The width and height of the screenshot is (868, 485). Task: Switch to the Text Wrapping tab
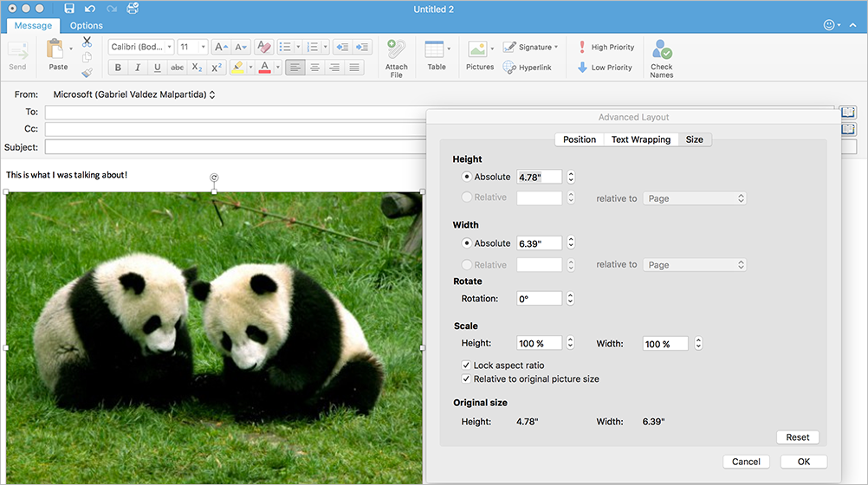coord(640,139)
